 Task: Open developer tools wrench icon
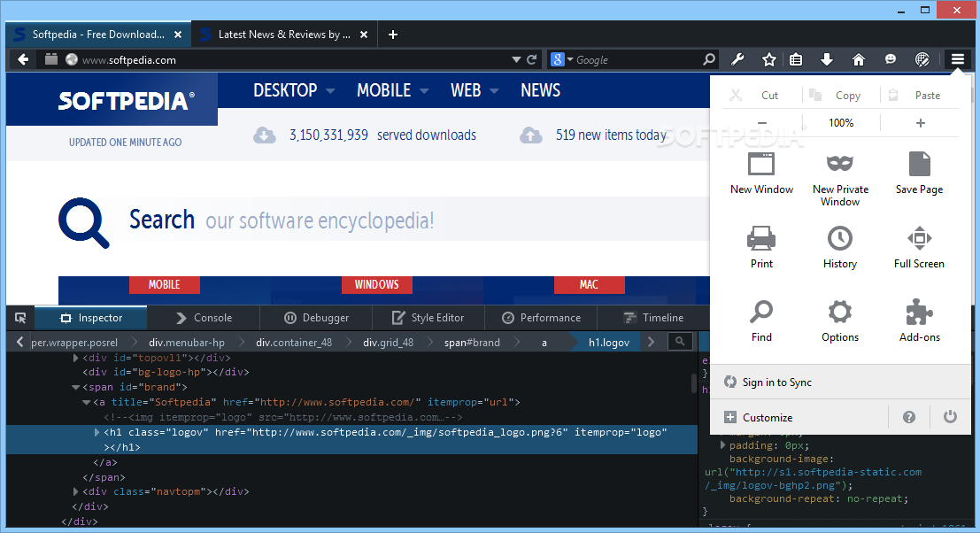pyautogui.click(x=737, y=59)
